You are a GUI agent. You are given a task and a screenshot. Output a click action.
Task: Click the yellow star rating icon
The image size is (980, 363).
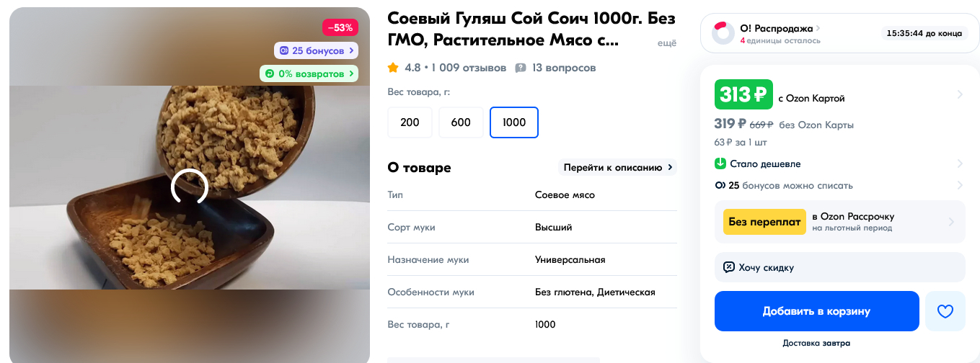tap(393, 68)
